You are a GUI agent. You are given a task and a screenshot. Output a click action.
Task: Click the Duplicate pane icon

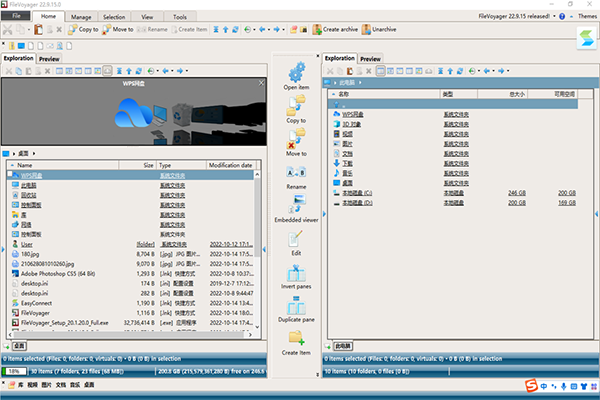[296, 307]
